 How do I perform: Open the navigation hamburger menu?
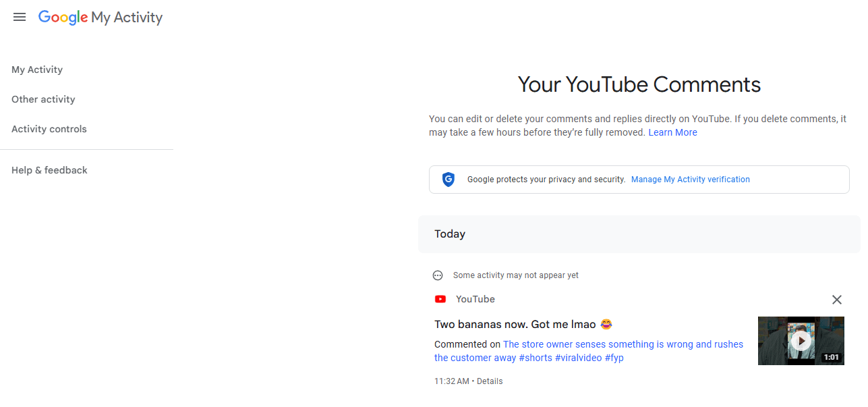click(x=19, y=17)
